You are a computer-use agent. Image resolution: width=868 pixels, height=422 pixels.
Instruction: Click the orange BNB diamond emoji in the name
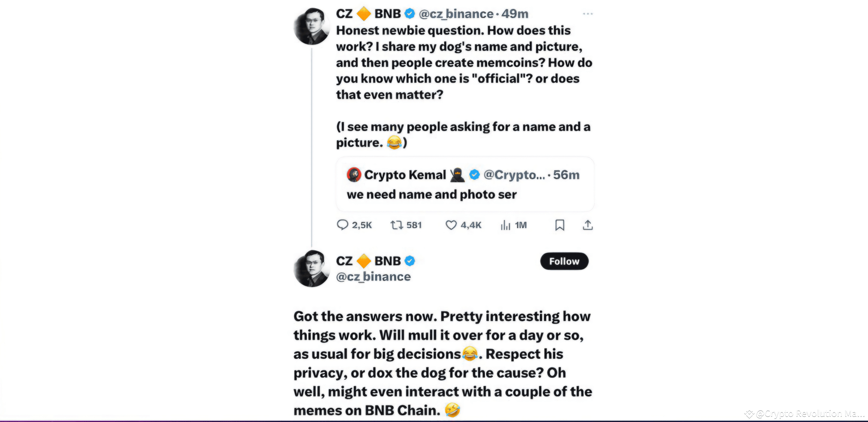(364, 13)
